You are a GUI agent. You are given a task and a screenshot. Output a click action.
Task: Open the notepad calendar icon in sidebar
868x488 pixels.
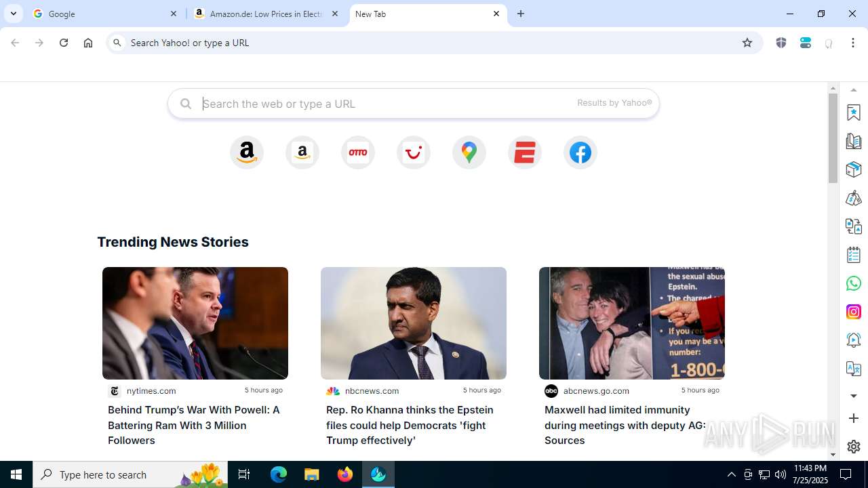[x=854, y=255]
